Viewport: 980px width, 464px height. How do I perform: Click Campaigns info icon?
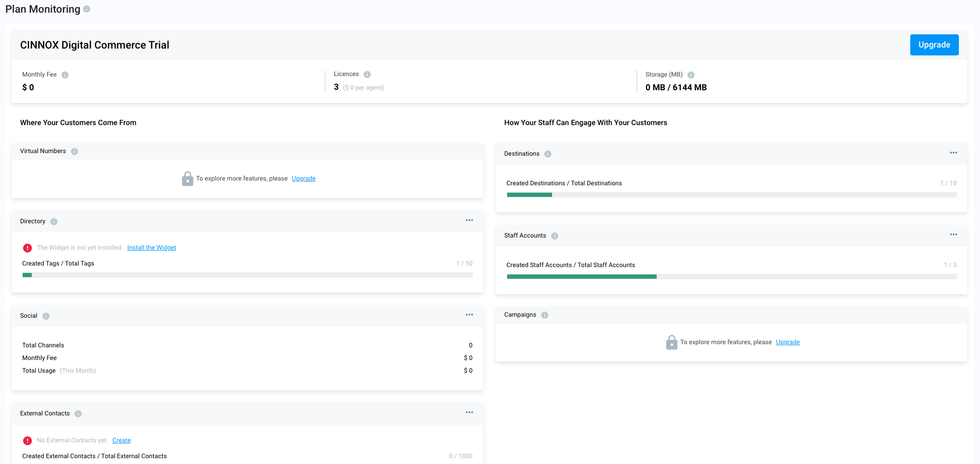tap(545, 315)
